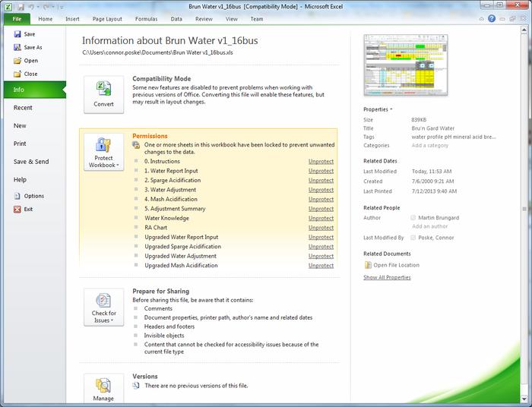The height and width of the screenshot is (407, 532).
Task: Click the Close workbook icon
Action: click(x=17, y=74)
